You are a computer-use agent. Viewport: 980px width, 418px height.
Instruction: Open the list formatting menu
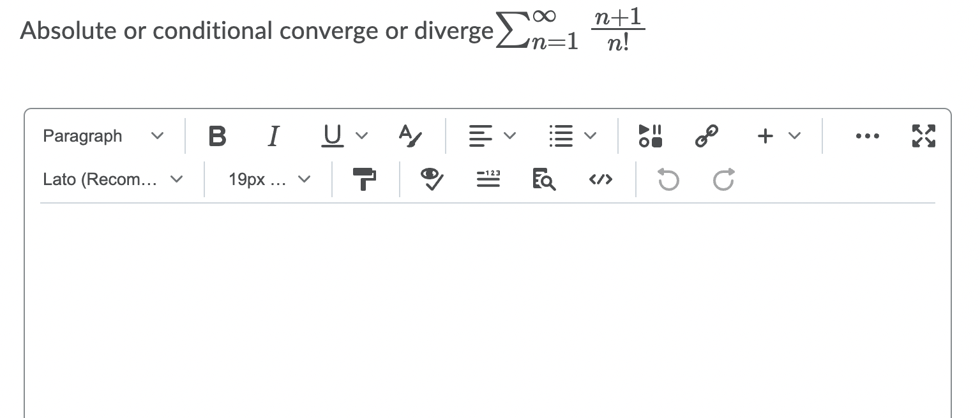coord(573,135)
